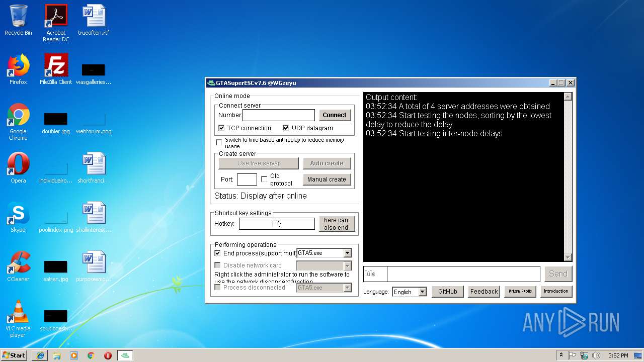Toggle the TCP connection checkbox
This screenshot has width=644, height=362.
click(221, 128)
